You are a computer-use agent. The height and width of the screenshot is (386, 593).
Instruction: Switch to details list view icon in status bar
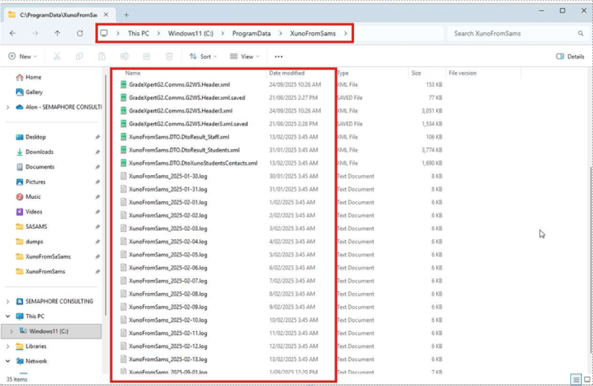(576, 379)
